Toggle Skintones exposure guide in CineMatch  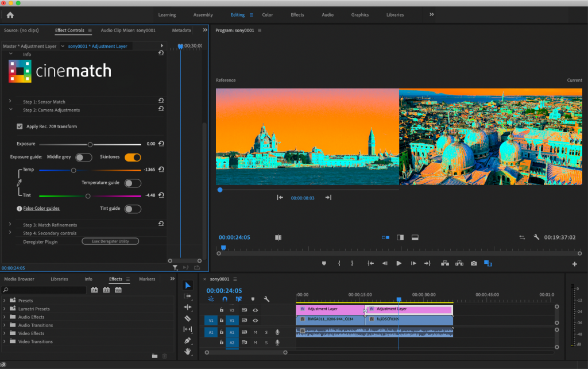(x=133, y=157)
